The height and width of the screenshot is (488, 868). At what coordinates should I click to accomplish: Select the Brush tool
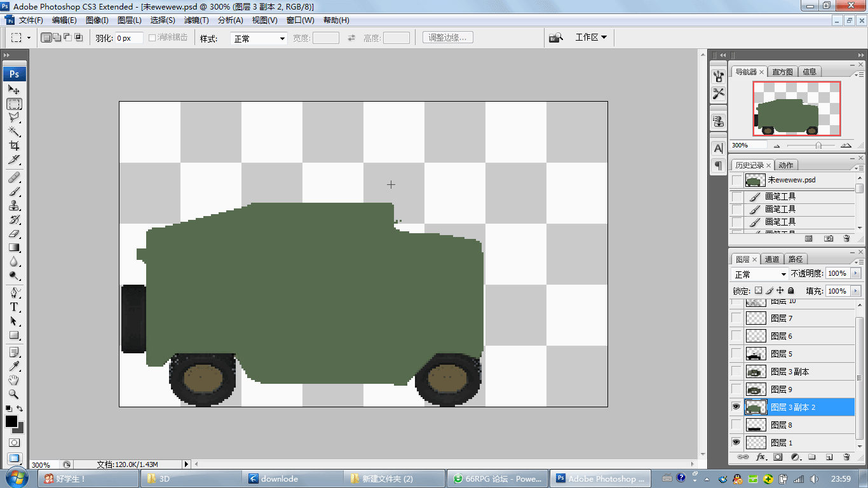pyautogui.click(x=14, y=191)
